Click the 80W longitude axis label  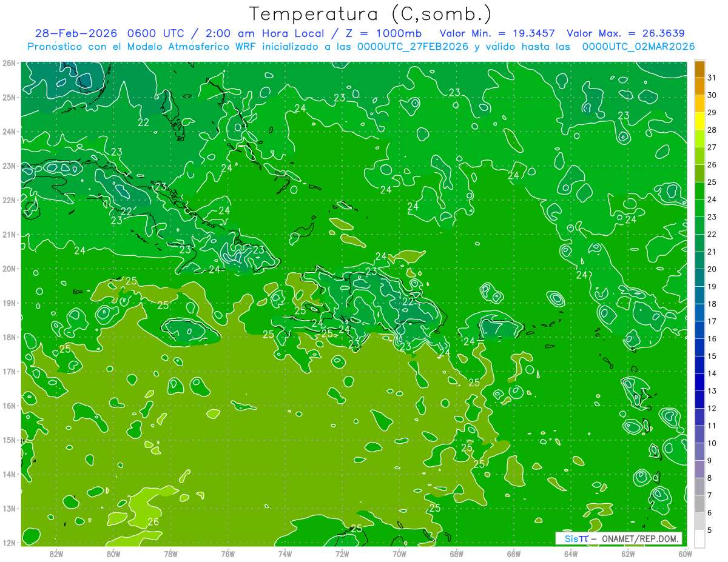pyautogui.click(x=113, y=554)
